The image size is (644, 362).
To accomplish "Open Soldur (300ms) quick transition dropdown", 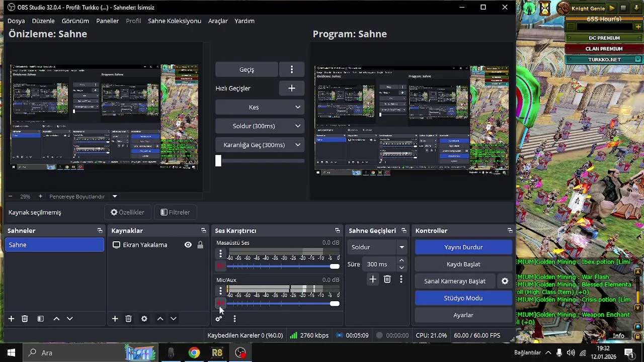I will tap(260, 126).
